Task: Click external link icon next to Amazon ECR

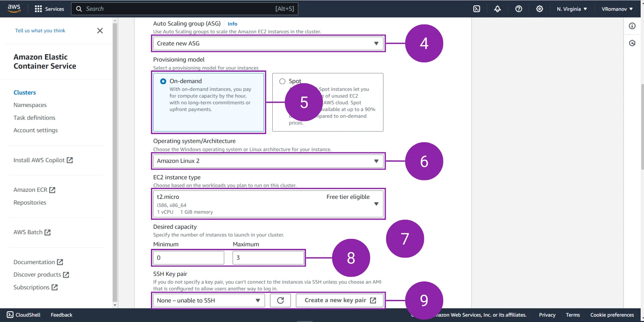Action: pyautogui.click(x=52, y=190)
